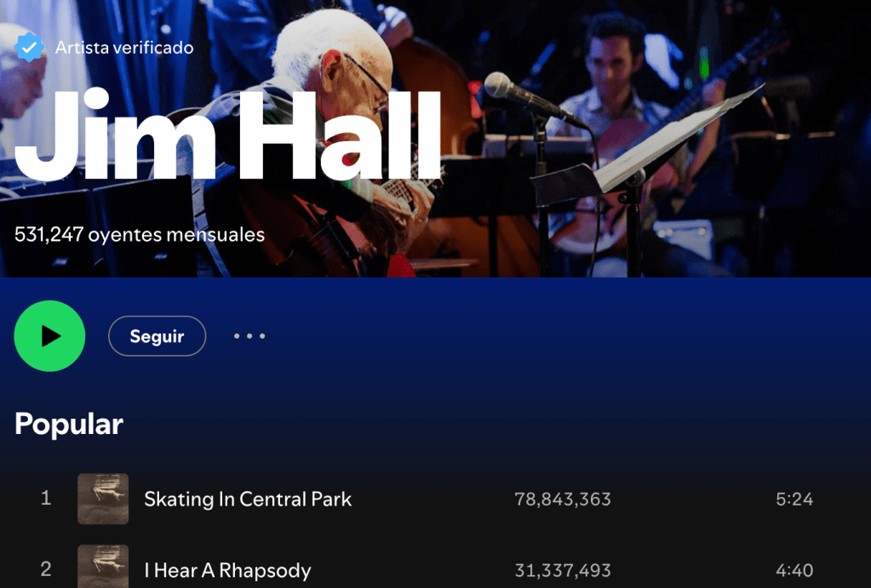This screenshot has width=871, height=588.
Task: Click the 5:24 track duration
Action: click(794, 500)
